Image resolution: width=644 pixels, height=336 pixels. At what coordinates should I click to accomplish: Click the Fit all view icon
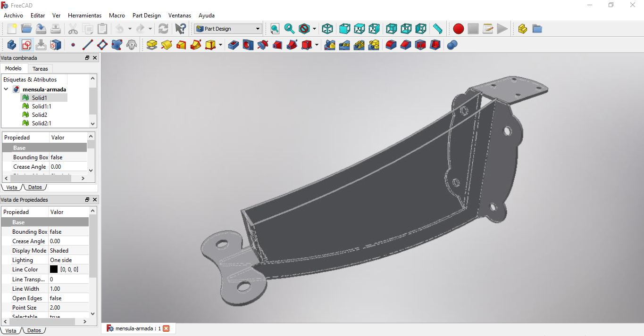275,29
